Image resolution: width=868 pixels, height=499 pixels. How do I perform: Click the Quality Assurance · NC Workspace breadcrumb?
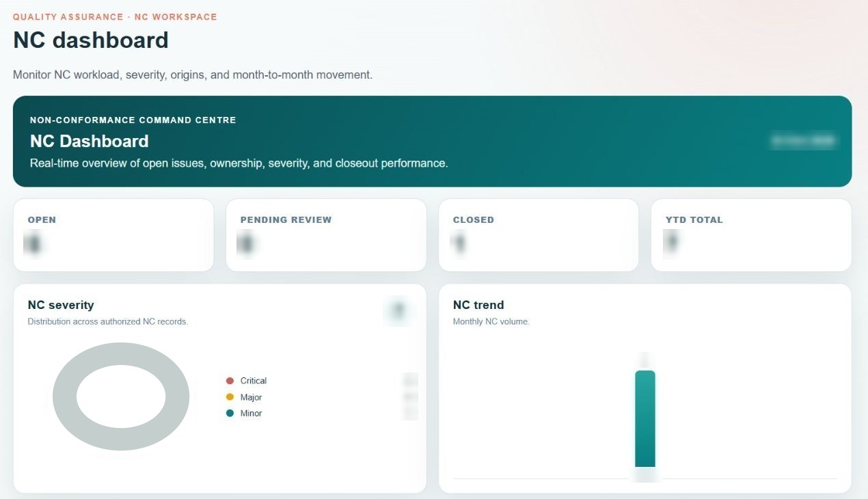[115, 16]
